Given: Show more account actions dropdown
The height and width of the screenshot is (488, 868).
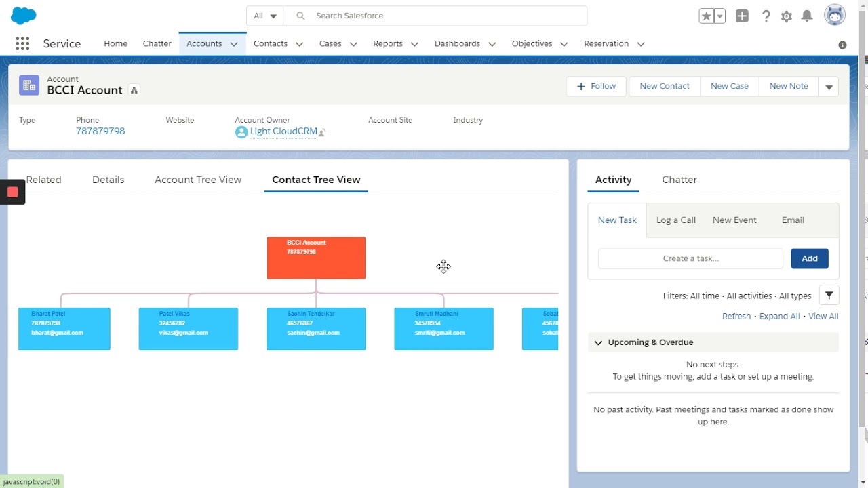Looking at the screenshot, I should coord(829,87).
